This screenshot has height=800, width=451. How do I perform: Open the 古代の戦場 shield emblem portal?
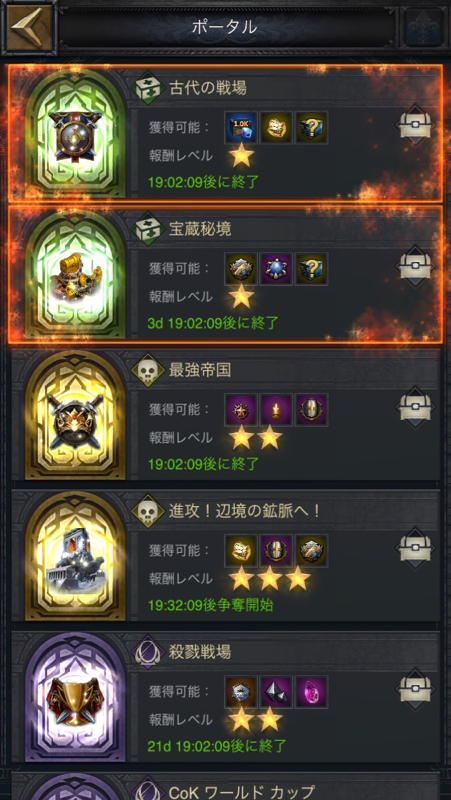pyautogui.click(x=76, y=134)
